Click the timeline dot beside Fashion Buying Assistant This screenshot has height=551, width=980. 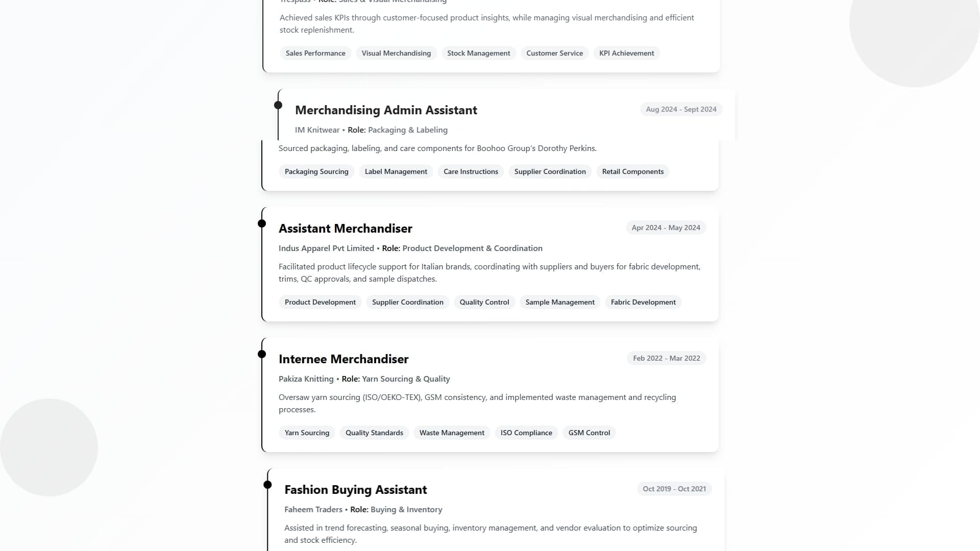tap(267, 485)
